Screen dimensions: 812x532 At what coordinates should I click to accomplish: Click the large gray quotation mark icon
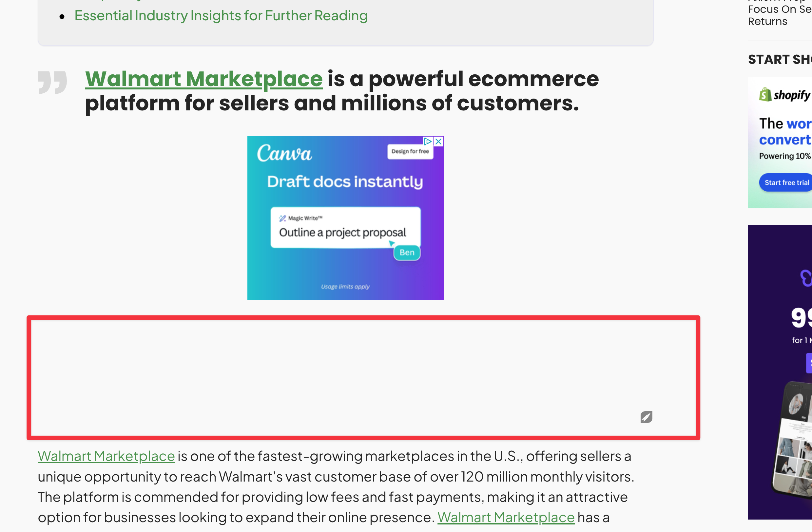tap(52, 82)
